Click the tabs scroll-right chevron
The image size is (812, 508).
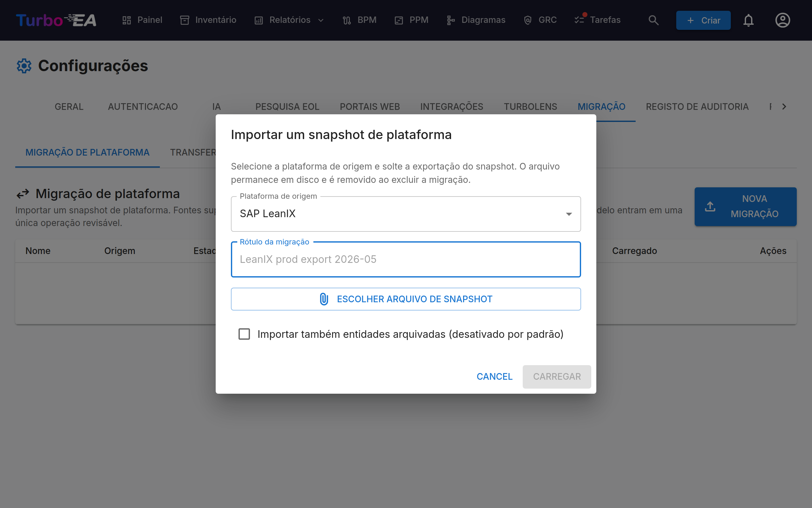784,106
